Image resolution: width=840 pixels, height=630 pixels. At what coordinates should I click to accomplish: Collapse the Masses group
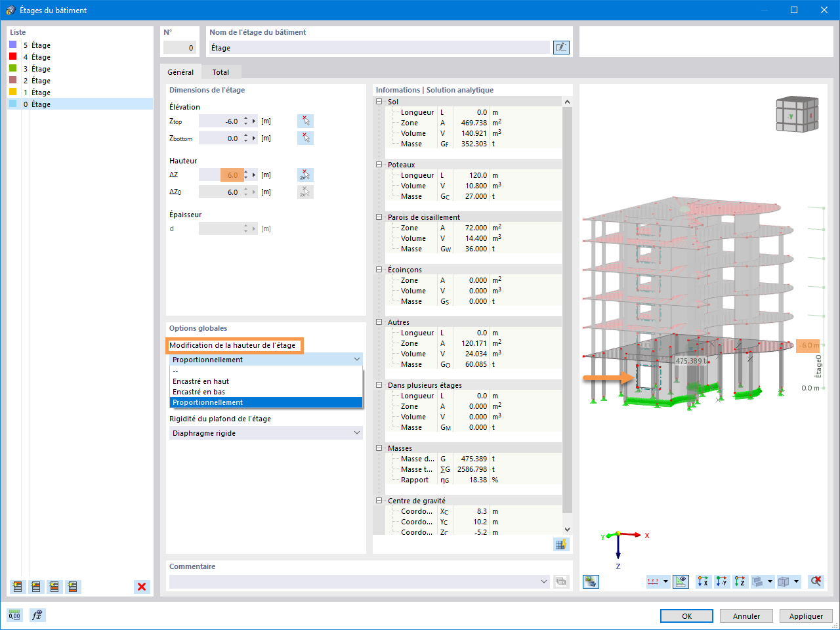[379, 448]
